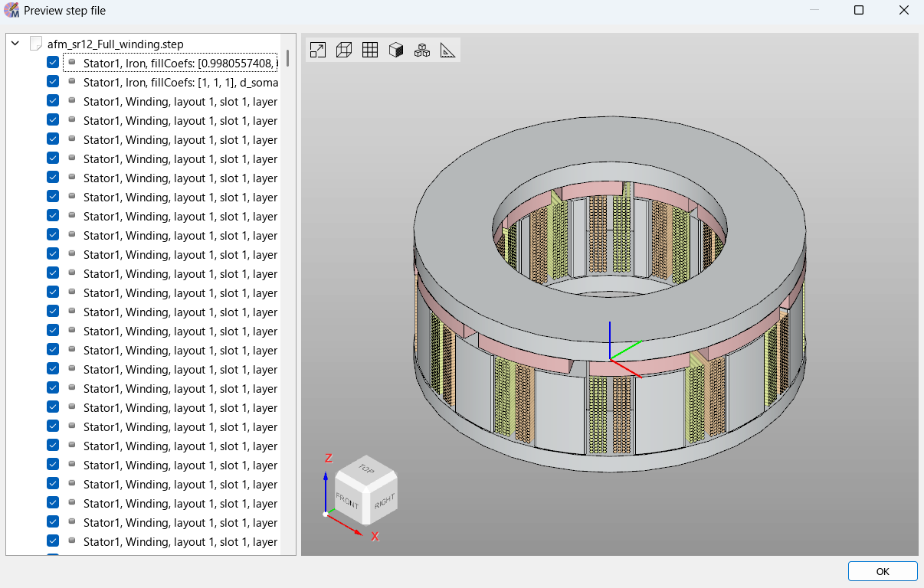Click the RIGHT label on view cube
This screenshot has width=924, height=588.
pyautogui.click(x=385, y=503)
